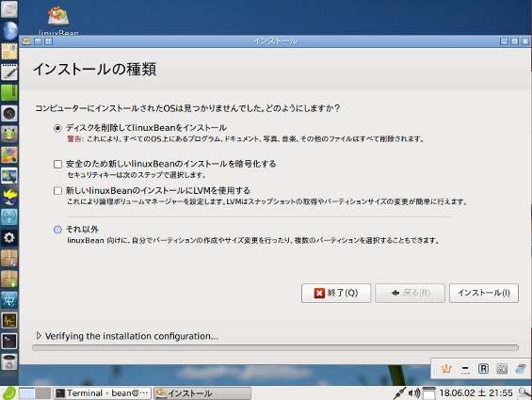
Task: Click the インストールの種類 heading
Action: click(x=95, y=70)
